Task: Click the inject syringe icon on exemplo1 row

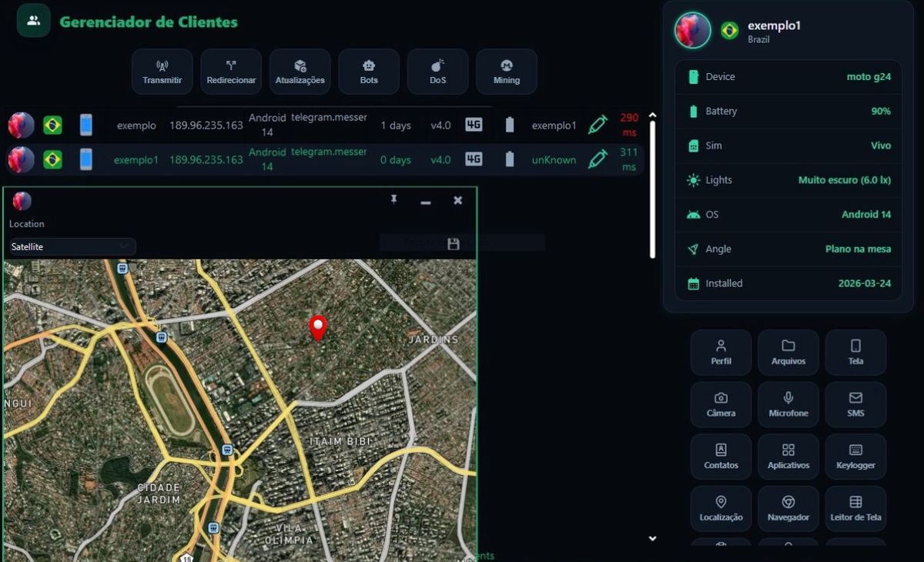Action: pyautogui.click(x=598, y=159)
